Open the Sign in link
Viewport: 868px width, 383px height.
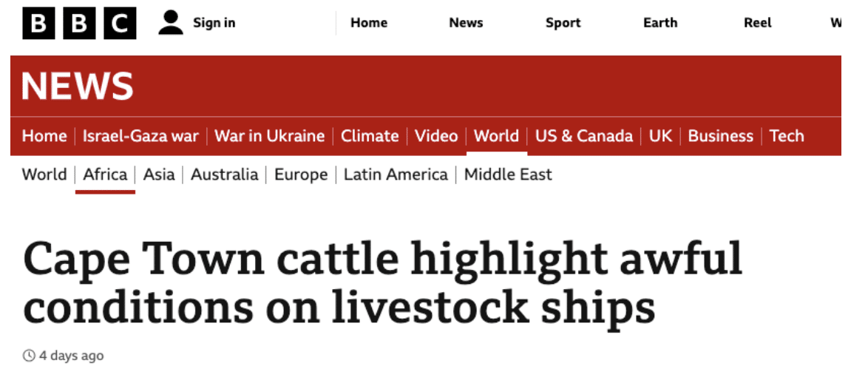pyautogui.click(x=214, y=23)
